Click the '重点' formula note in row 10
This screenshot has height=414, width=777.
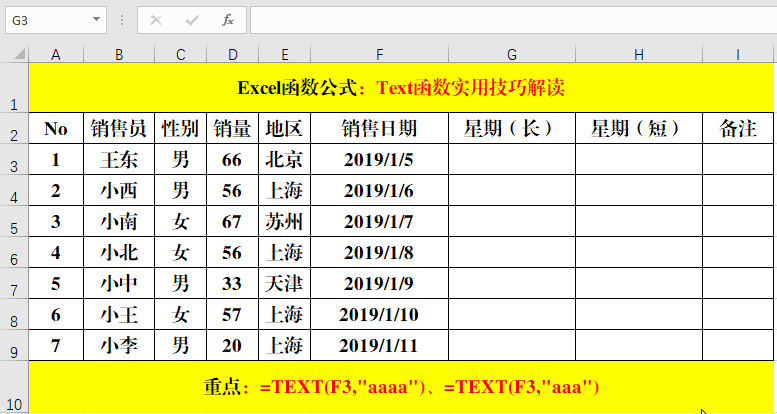(x=401, y=387)
